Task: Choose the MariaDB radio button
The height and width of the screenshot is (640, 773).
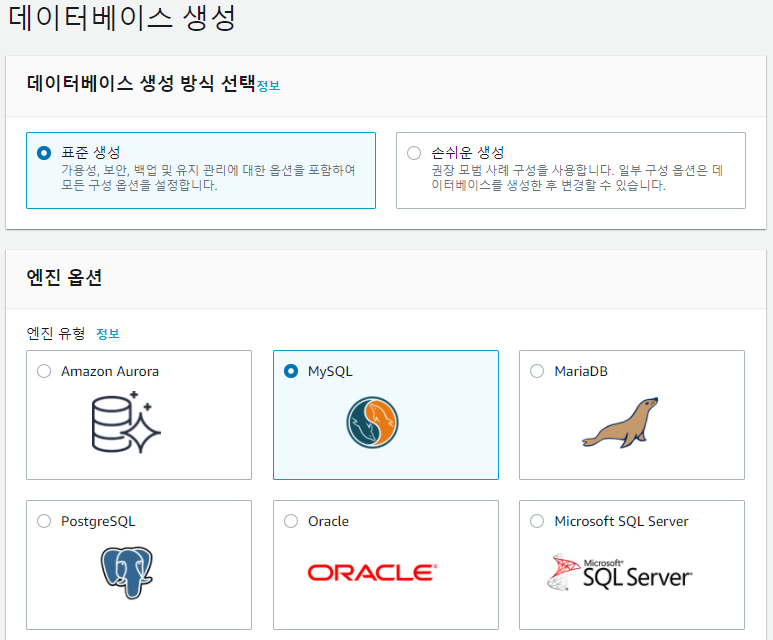Action: coord(537,371)
